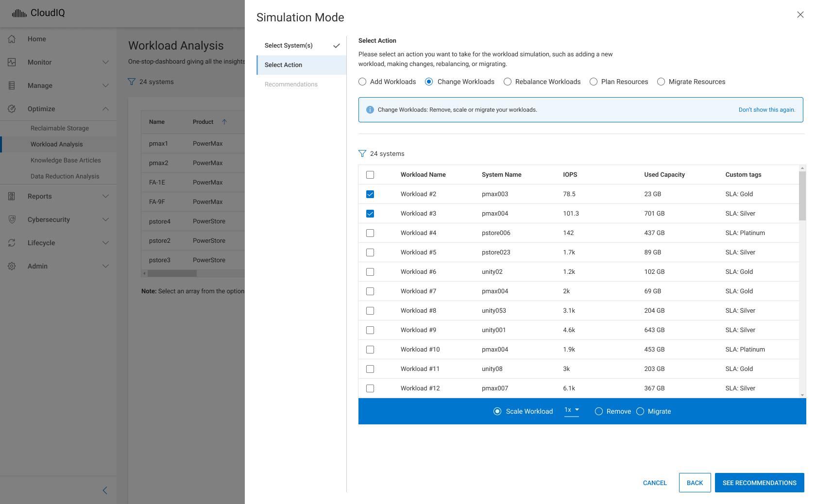Click the Admin gear icon
Image resolution: width=816 pixels, height=504 pixels.
(x=12, y=266)
